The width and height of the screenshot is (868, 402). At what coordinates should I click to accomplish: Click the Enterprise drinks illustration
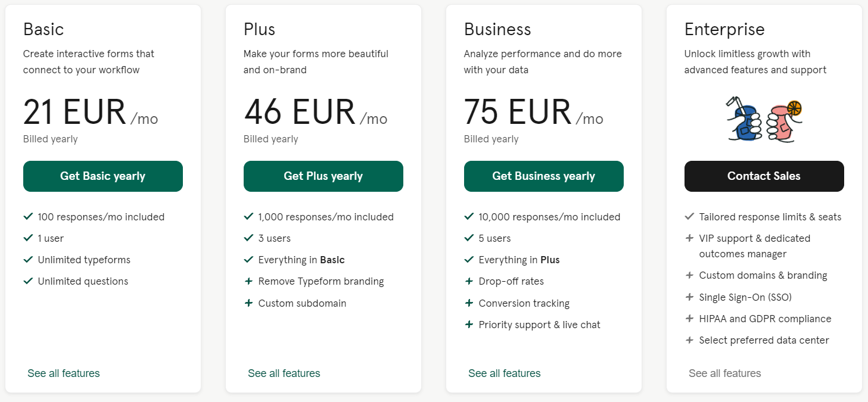[764, 120]
